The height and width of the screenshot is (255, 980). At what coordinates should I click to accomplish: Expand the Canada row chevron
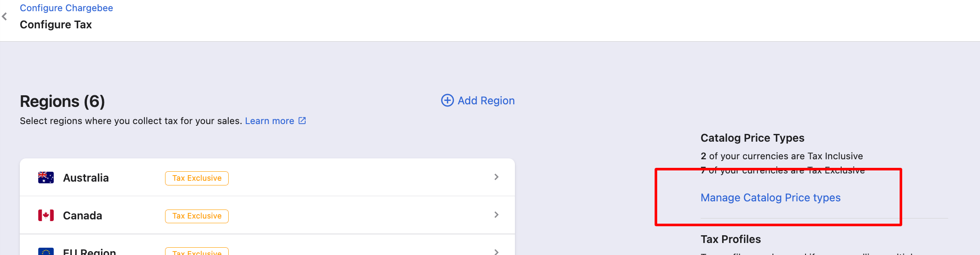click(496, 215)
